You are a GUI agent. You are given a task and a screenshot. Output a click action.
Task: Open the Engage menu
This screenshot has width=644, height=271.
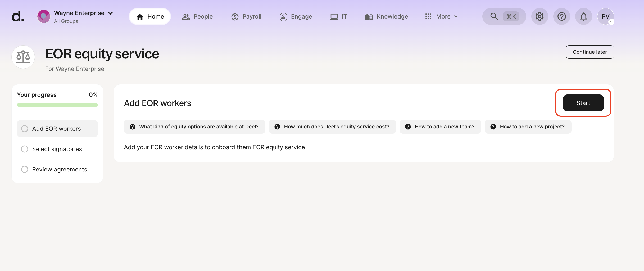pos(296,16)
